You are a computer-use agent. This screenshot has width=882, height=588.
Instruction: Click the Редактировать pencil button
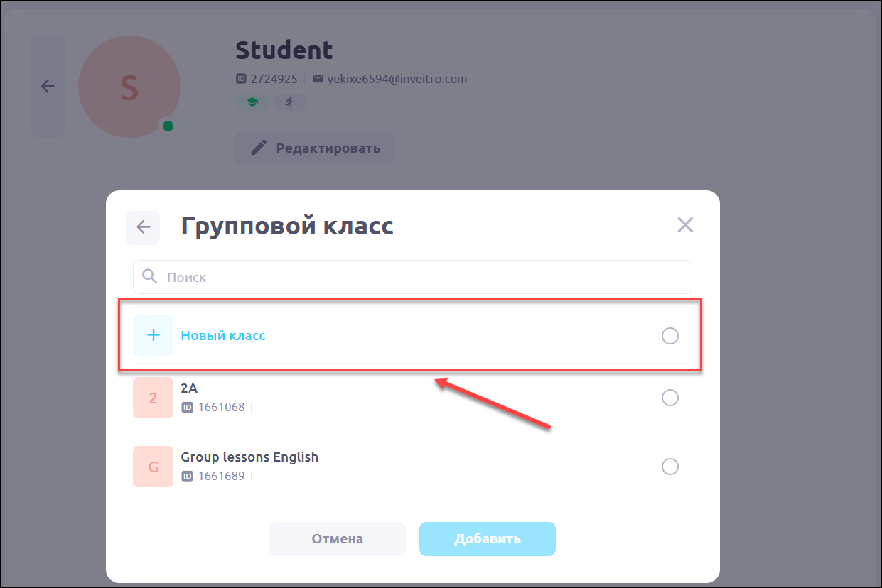click(x=315, y=148)
